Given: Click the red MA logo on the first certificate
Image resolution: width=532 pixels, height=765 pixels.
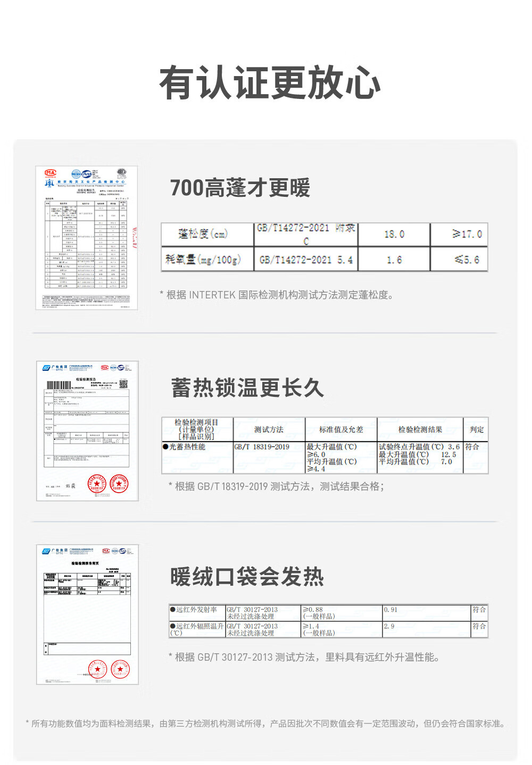Looking at the screenshot, I should (51, 173).
